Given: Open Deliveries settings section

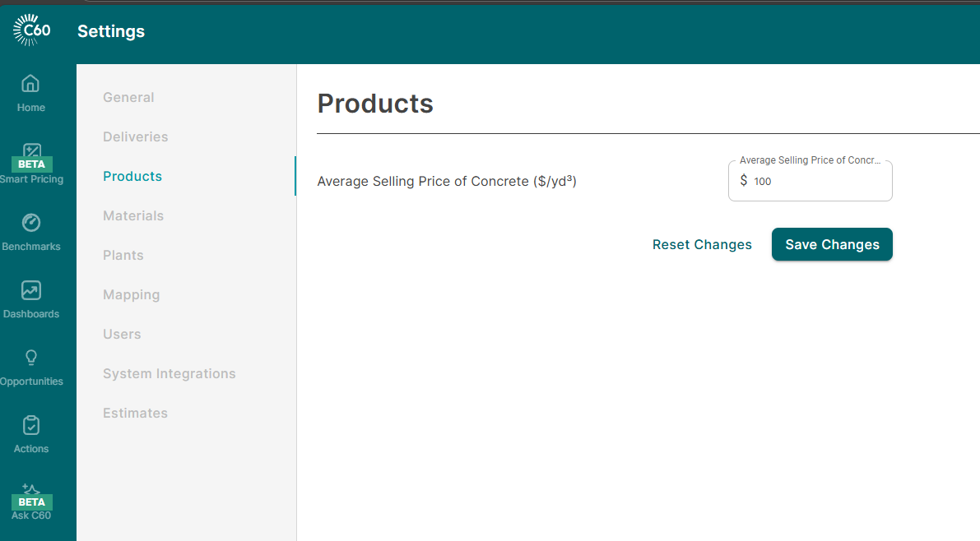Looking at the screenshot, I should (x=135, y=136).
